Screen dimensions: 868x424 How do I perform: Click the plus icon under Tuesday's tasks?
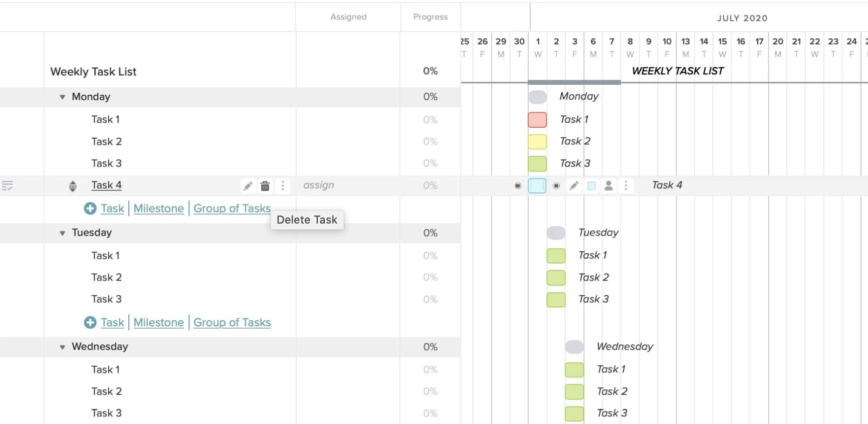(90, 322)
